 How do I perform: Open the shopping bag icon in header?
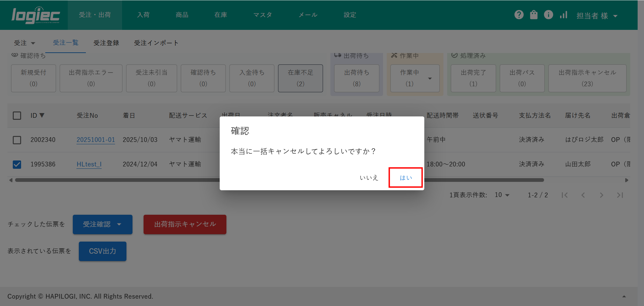pos(534,15)
